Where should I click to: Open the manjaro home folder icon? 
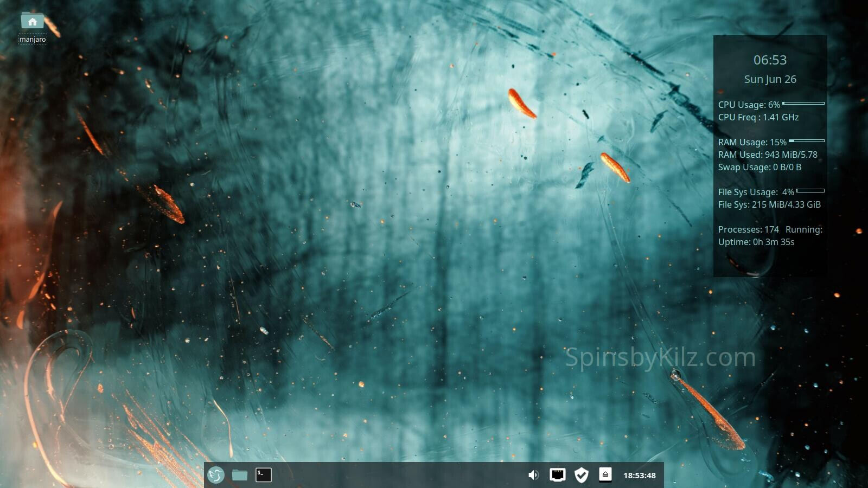33,21
